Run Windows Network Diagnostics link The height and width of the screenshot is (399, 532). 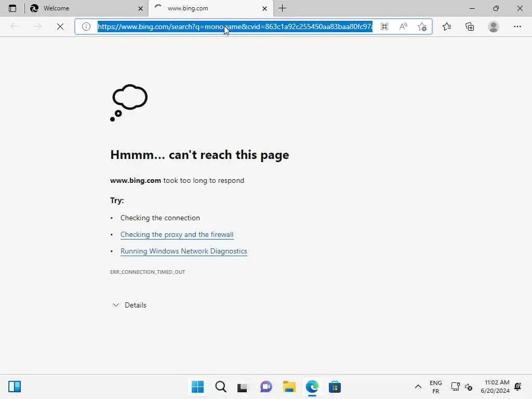[x=183, y=251]
